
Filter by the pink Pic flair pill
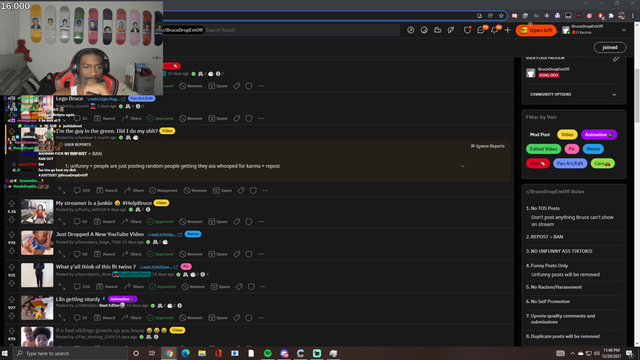pyautogui.click(x=572, y=149)
